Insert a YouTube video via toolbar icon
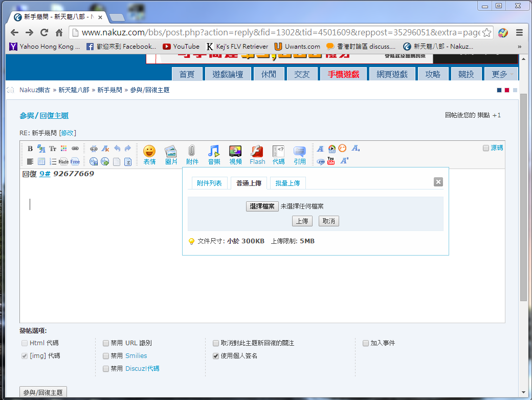 331,161
